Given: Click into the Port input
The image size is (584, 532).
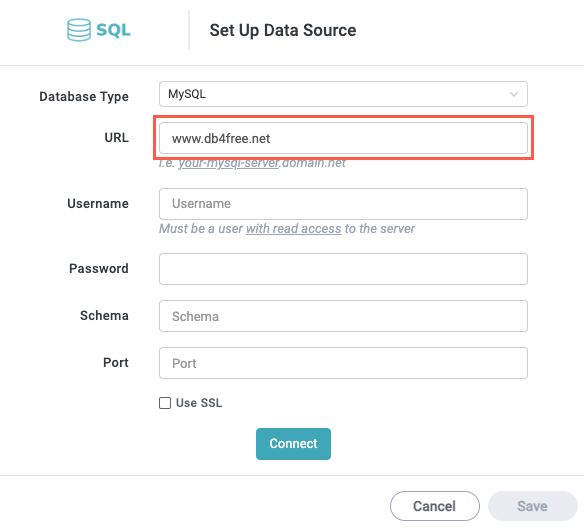Looking at the screenshot, I should pyautogui.click(x=343, y=363).
